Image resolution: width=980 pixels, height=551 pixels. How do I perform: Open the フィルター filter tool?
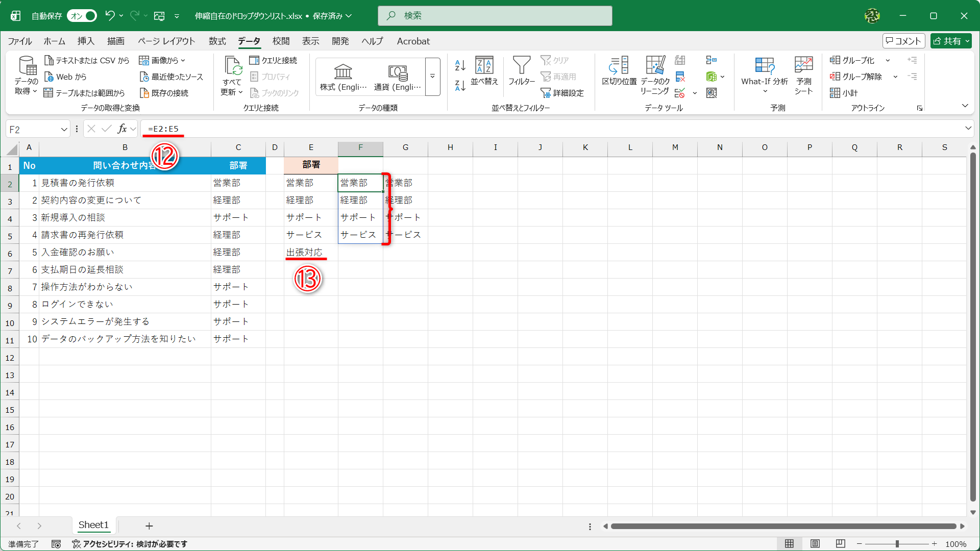(522, 71)
